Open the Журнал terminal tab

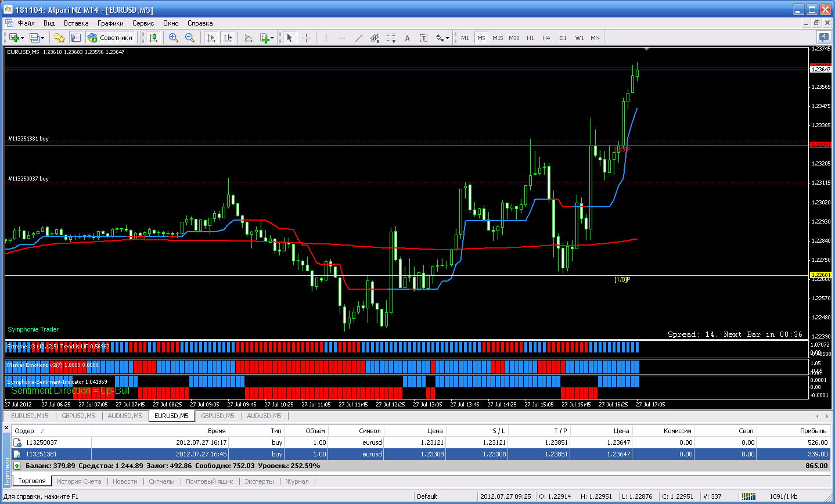click(x=297, y=481)
